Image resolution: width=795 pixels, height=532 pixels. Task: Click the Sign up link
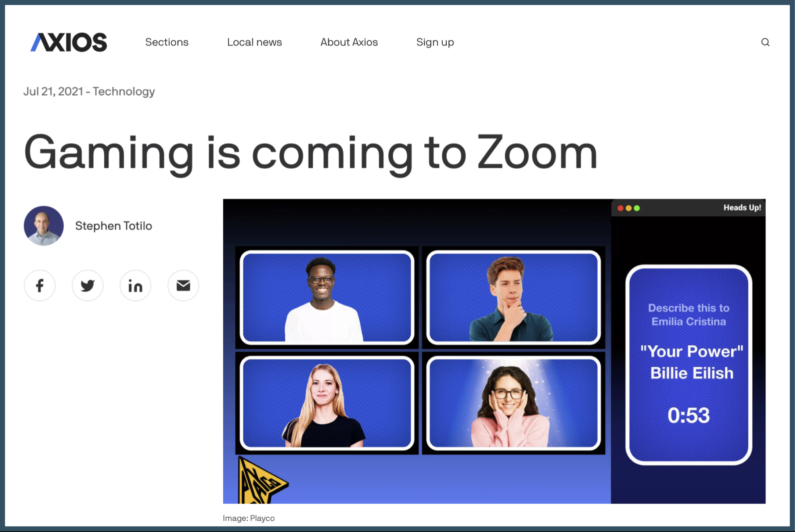point(435,42)
